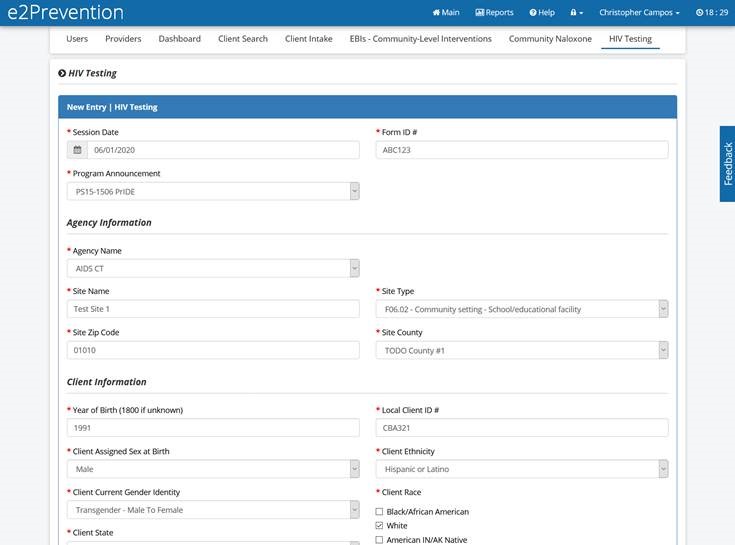Viewport: 735px width, 545px height.
Task: Click the e2Prevention logo
Action: click(65, 13)
